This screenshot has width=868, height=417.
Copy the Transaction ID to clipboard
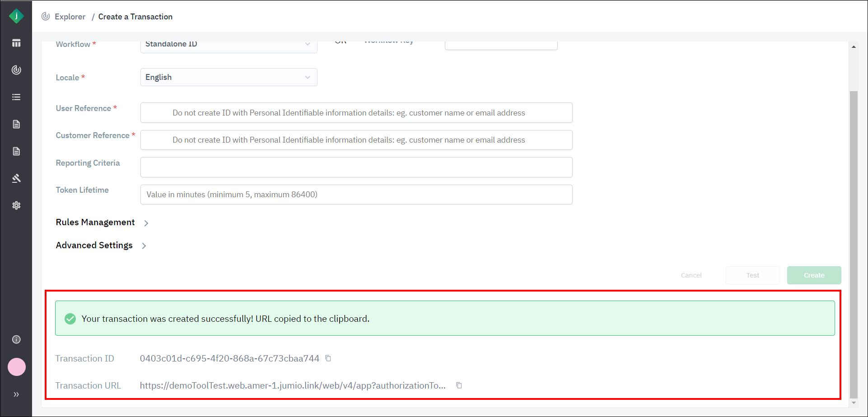coord(328,358)
